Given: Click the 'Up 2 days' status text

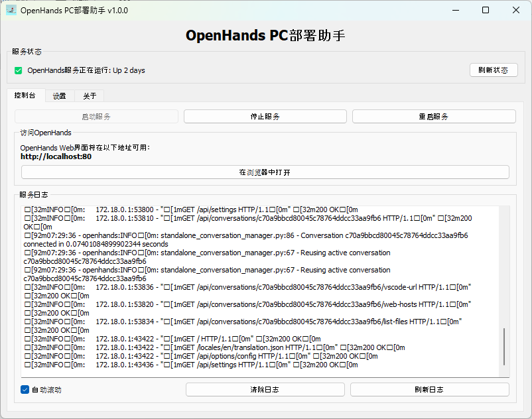Looking at the screenshot, I should pyautogui.click(x=129, y=70).
